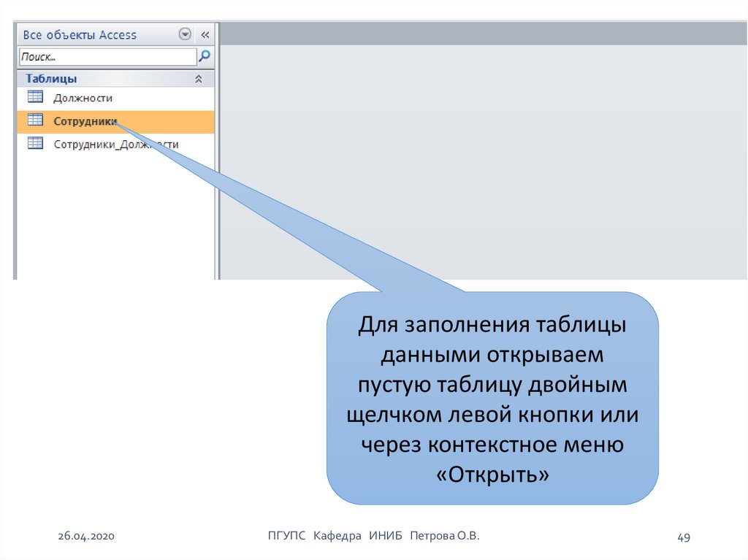Select the Сотрудники_Должности table name
The image size is (748, 560).
coord(115,145)
